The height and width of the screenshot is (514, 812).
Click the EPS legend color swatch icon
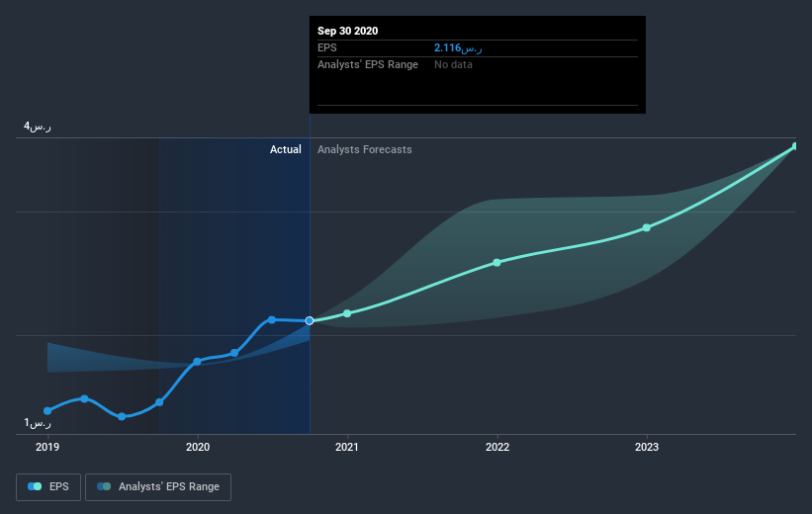[x=35, y=486]
